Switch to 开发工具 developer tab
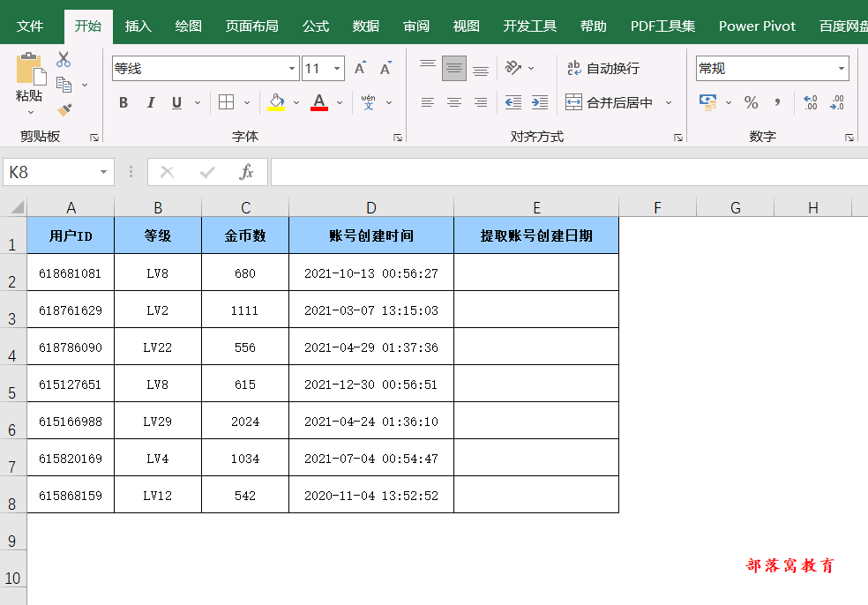Image resolution: width=868 pixels, height=605 pixels. point(530,26)
